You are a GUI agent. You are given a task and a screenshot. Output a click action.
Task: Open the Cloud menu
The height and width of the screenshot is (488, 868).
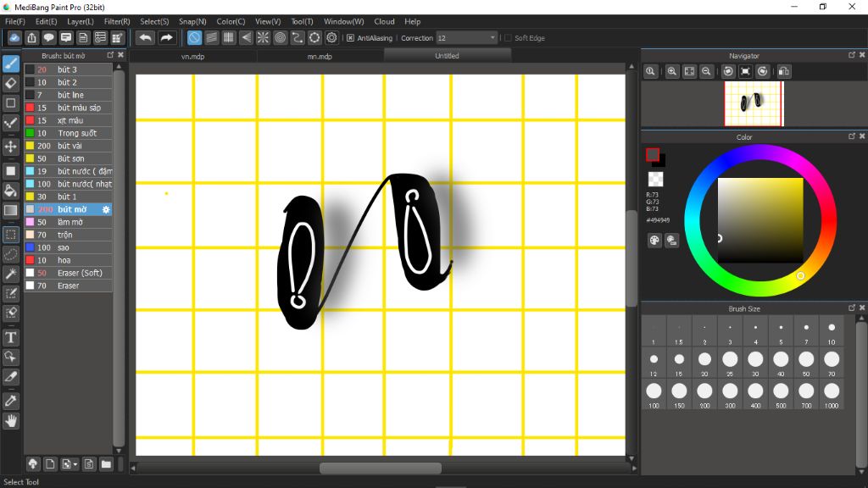384,21
